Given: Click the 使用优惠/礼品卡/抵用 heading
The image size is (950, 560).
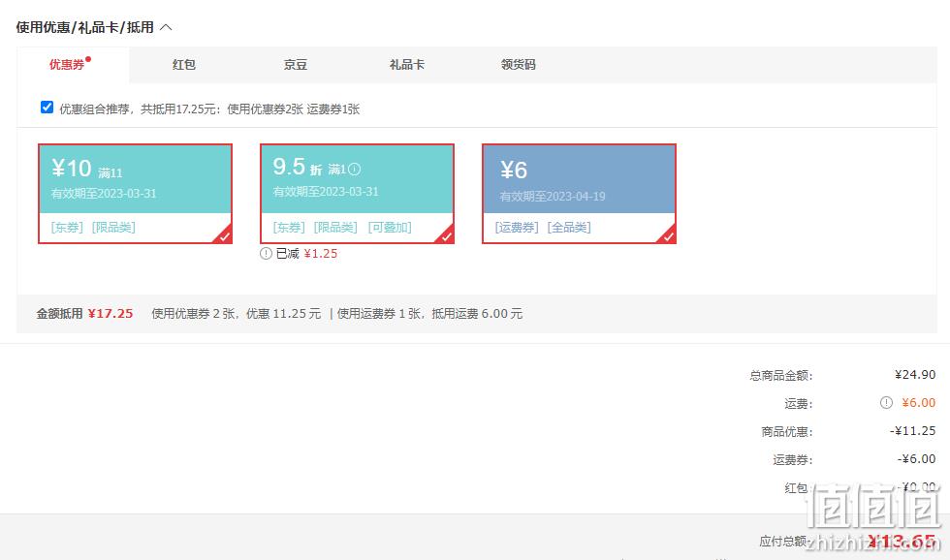Looking at the screenshot, I should [85, 27].
